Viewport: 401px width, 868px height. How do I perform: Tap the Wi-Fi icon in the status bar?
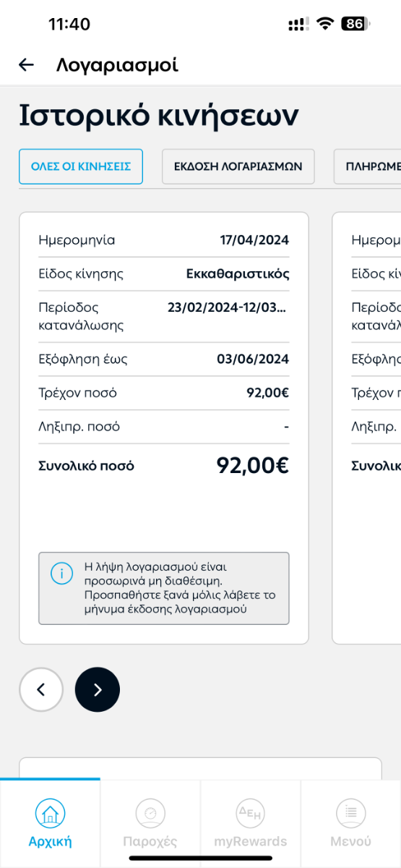pos(325,24)
